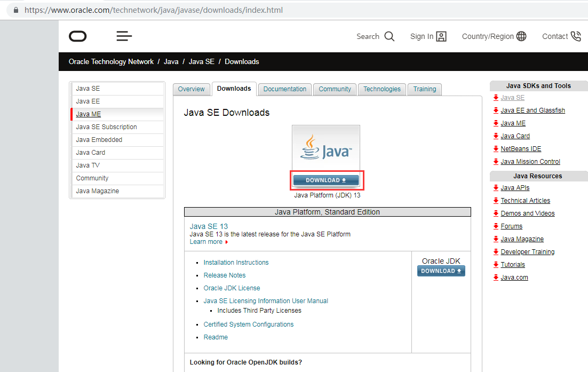Screen dimensions: 588x372
Task: Click the Downloads breadcrumb
Action: click(x=242, y=61)
